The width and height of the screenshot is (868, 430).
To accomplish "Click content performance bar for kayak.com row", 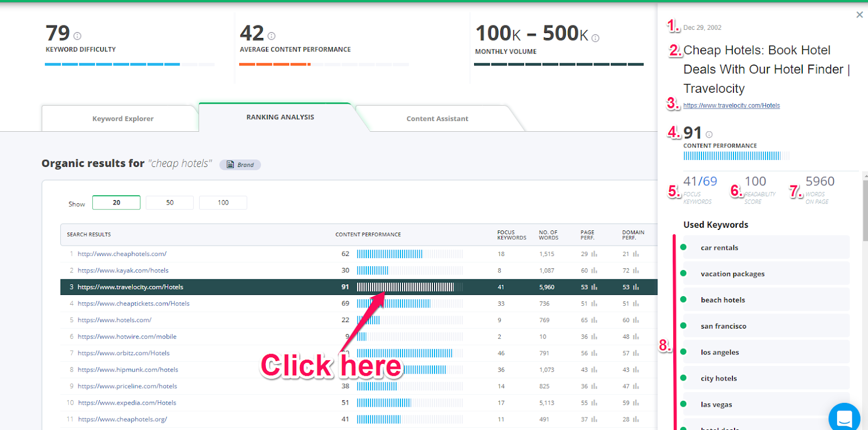I will coord(410,271).
